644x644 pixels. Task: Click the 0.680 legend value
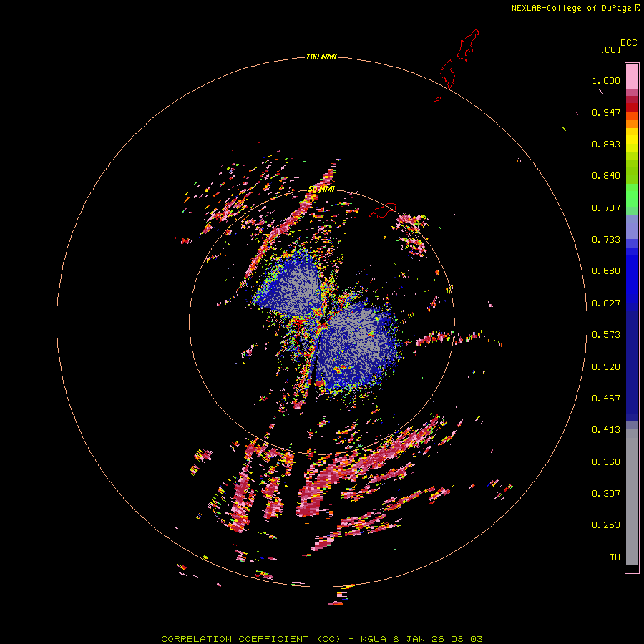(x=606, y=271)
